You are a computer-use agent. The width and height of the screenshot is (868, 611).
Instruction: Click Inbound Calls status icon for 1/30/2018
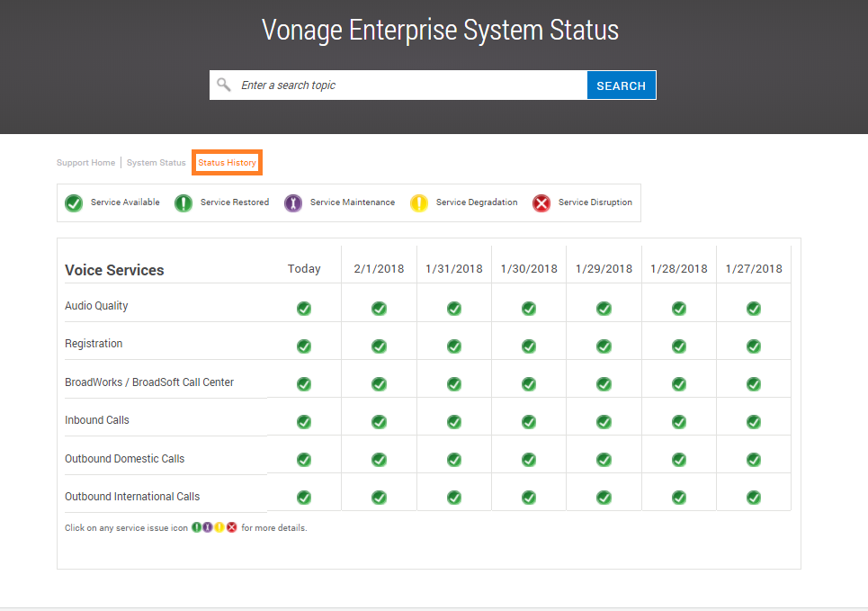click(529, 422)
